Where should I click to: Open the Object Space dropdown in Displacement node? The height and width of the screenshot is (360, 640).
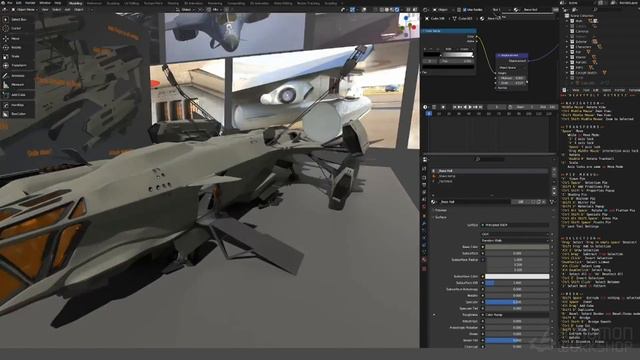[512, 68]
